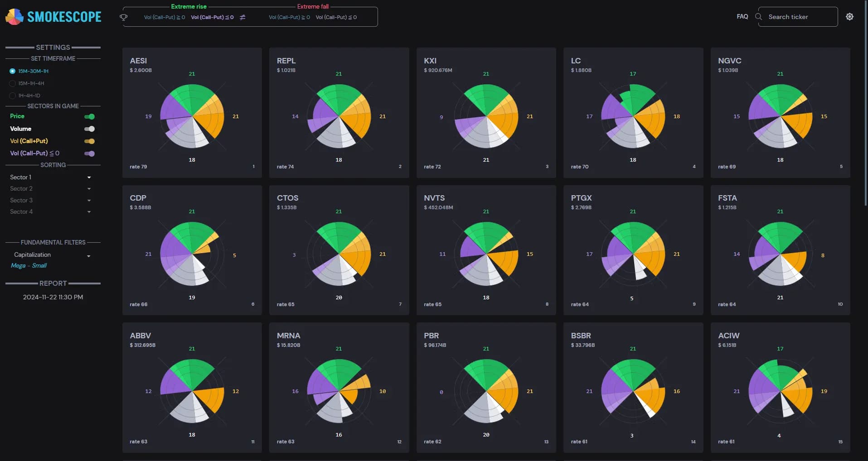Click the report date 2024-11-22 11:30 PM
868x461 pixels.
pos(53,297)
